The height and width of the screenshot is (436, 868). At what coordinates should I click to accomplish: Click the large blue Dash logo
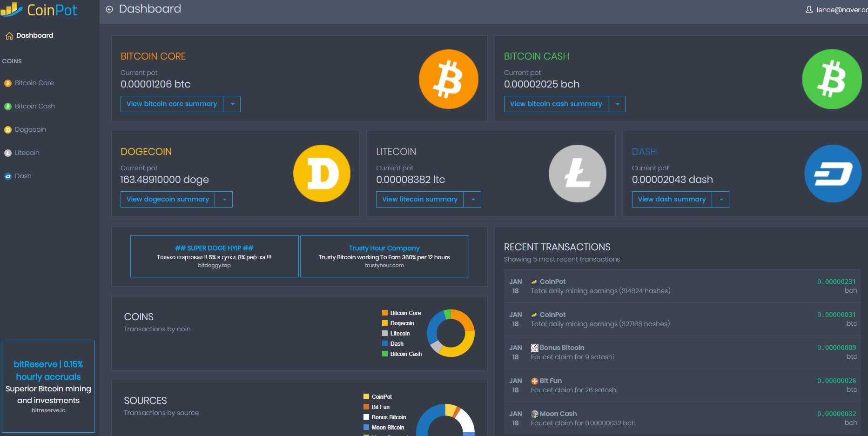(833, 174)
